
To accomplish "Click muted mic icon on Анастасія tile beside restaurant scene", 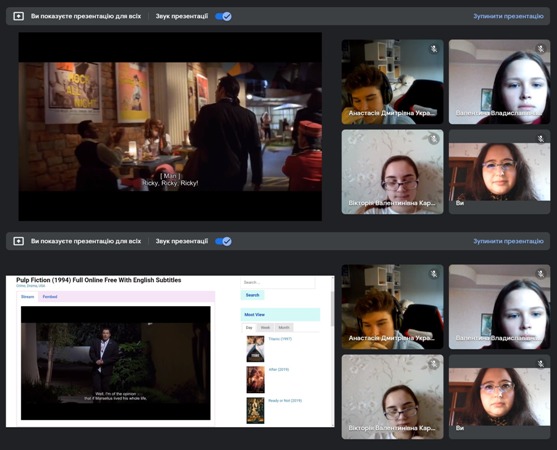I will 433,49.
